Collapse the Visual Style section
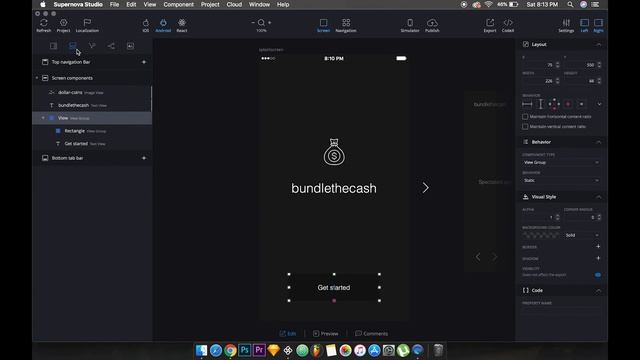 point(598,197)
